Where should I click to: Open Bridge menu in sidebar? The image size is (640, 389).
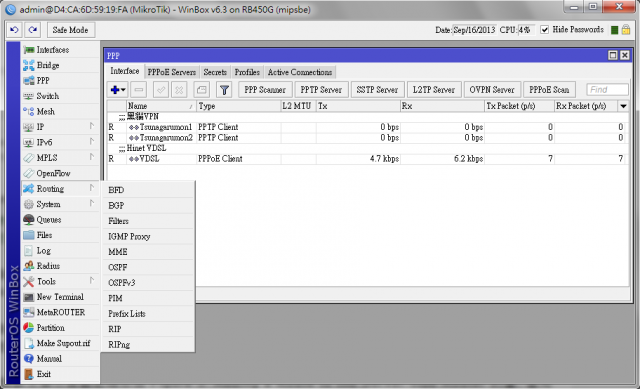60,65
